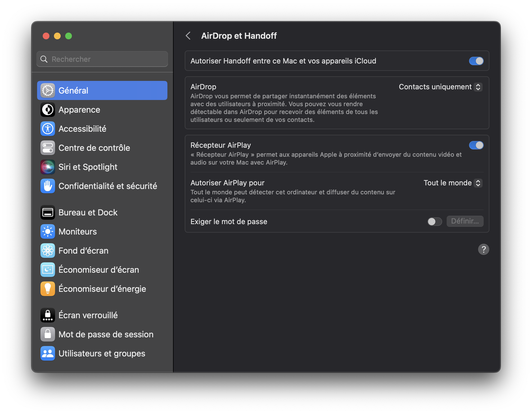Turn off the Récepteur AirPlay switch
Image resolution: width=532 pixels, height=414 pixels.
[476, 145]
